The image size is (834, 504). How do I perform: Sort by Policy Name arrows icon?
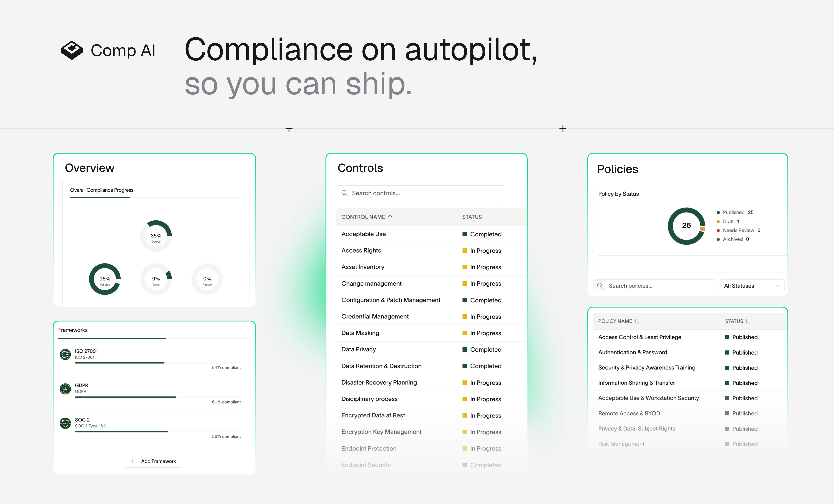(x=636, y=321)
